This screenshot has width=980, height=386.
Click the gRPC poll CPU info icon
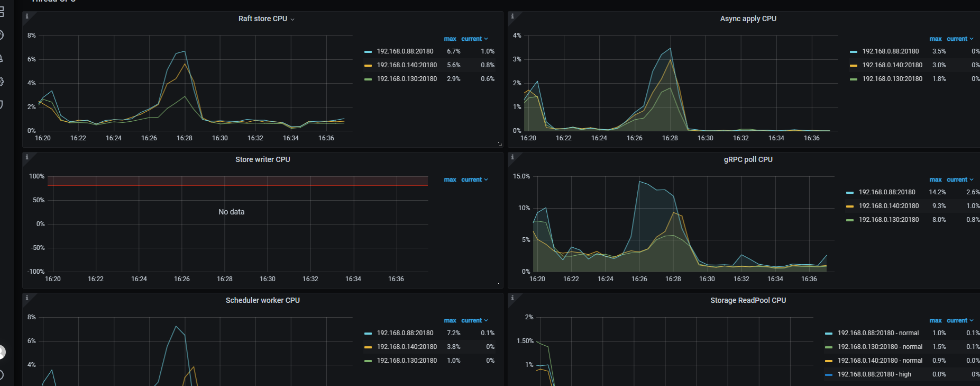(x=512, y=157)
